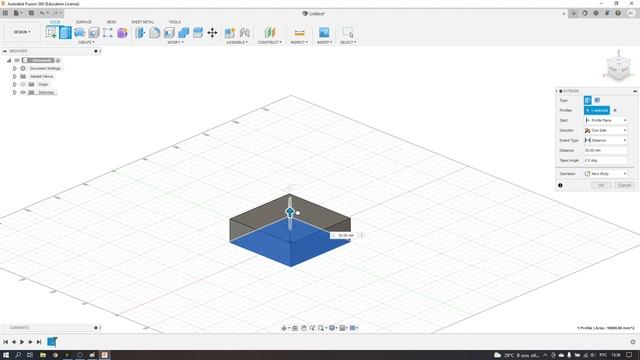Click the Taper Angle input field
Viewport: 640px width, 360px height.
tap(605, 160)
